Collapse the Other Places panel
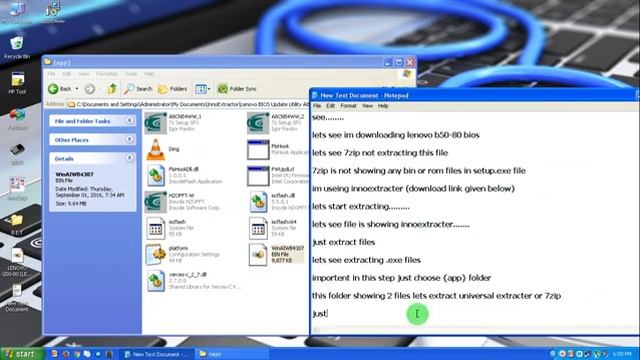 coord(129,139)
